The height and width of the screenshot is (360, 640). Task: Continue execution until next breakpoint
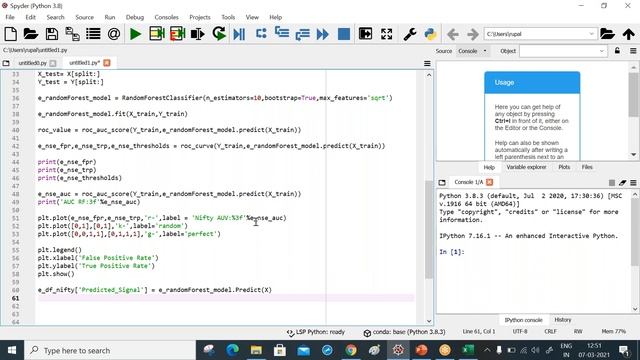tap(322, 34)
